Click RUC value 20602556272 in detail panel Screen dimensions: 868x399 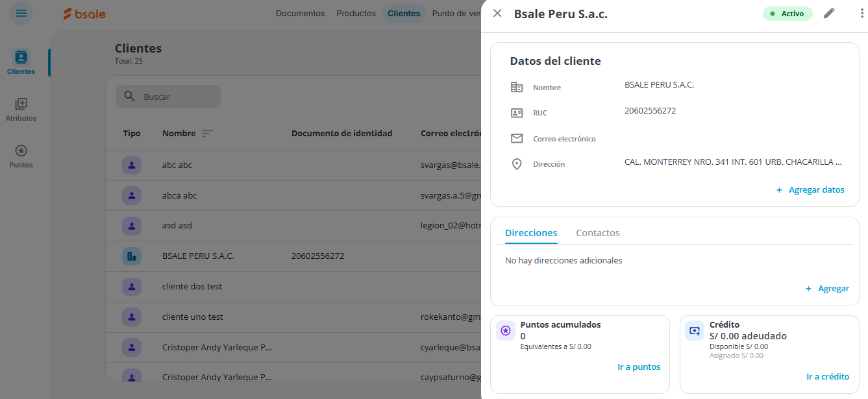[651, 111]
